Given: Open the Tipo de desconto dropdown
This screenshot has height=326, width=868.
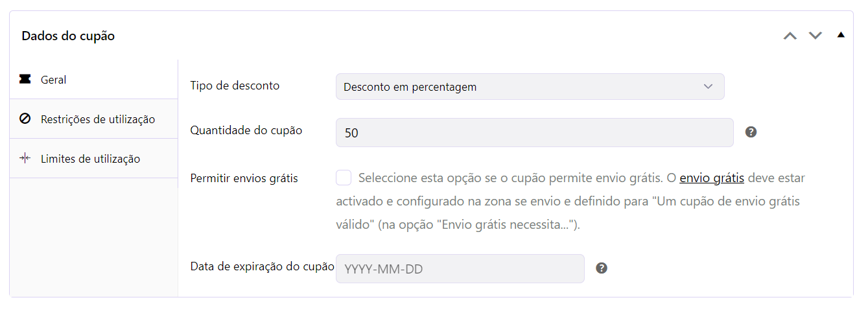Looking at the screenshot, I should click(x=530, y=87).
